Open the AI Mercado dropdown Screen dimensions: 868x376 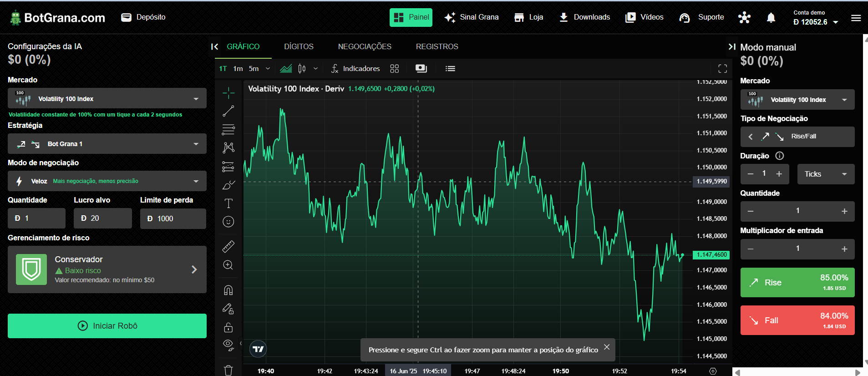tap(107, 98)
